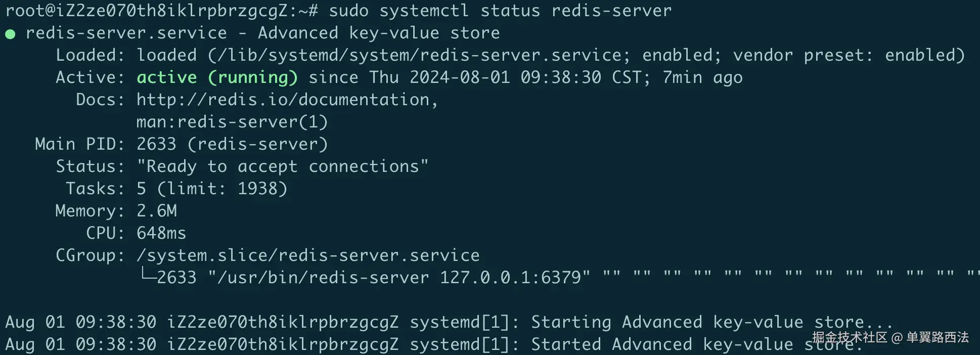Click the Main PID value "2633 (redis-server)"
980x355 pixels.
point(232,144)
